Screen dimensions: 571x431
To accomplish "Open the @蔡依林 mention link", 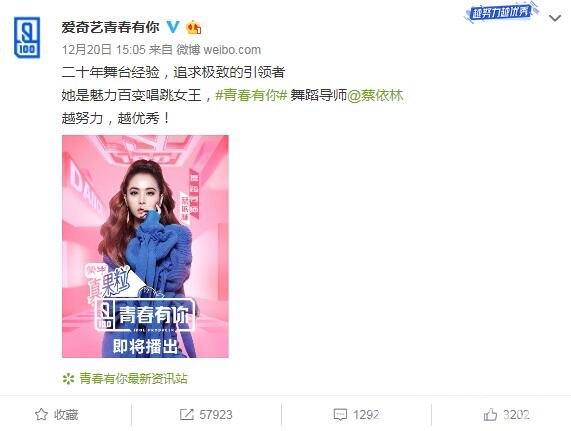I will click(x=375, y=95).
